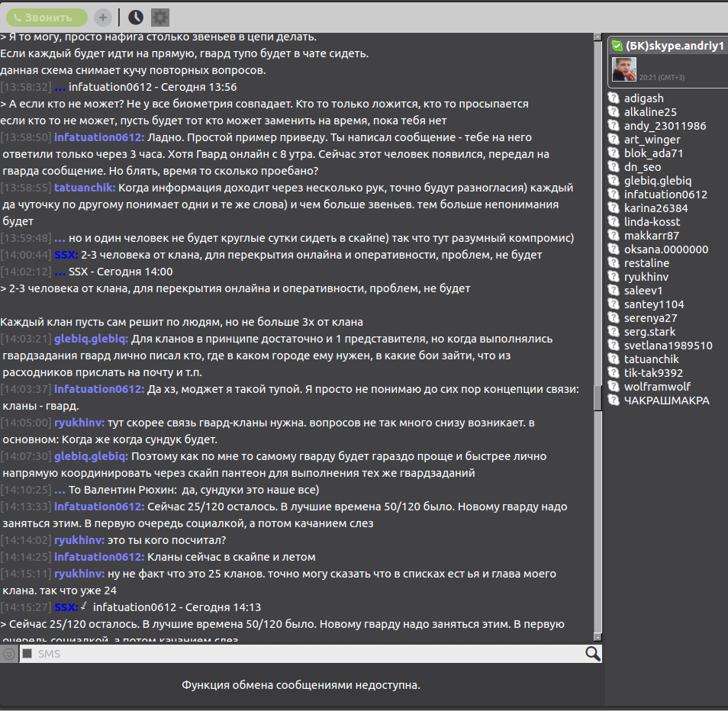Select contact makkarr87
This screenshot has width=728, height=711.
pos(652,236)
